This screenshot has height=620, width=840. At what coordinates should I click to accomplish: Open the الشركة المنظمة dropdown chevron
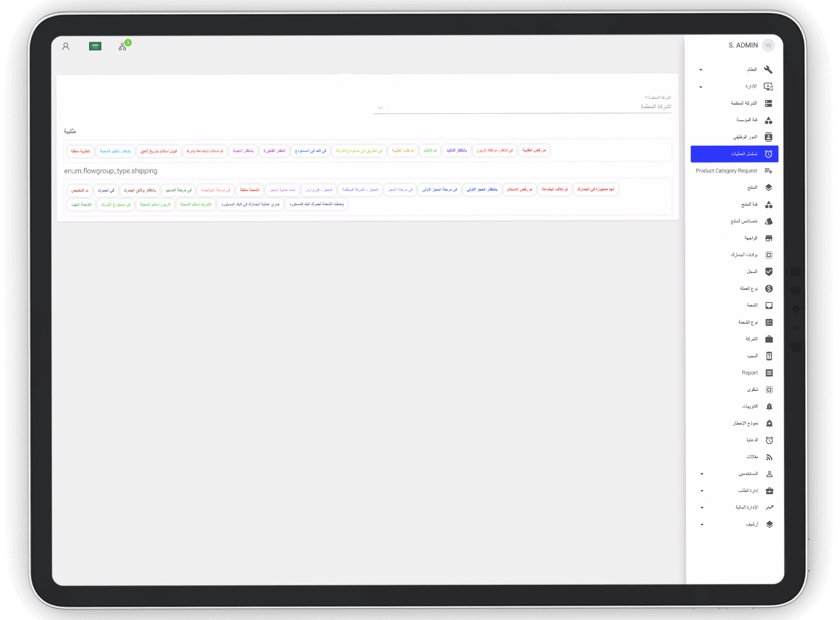pos(380,107)
